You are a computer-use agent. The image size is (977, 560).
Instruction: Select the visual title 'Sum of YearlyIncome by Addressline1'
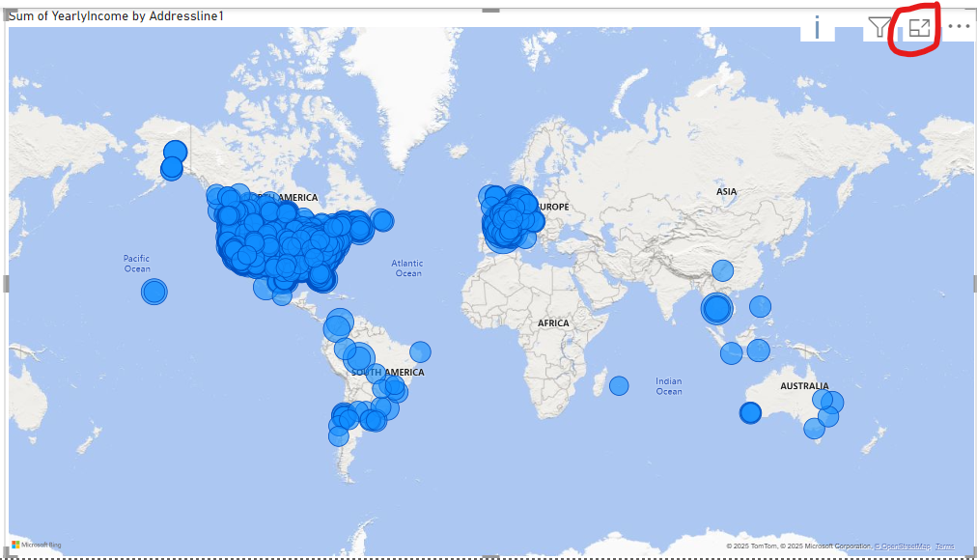tap(116, 16)
